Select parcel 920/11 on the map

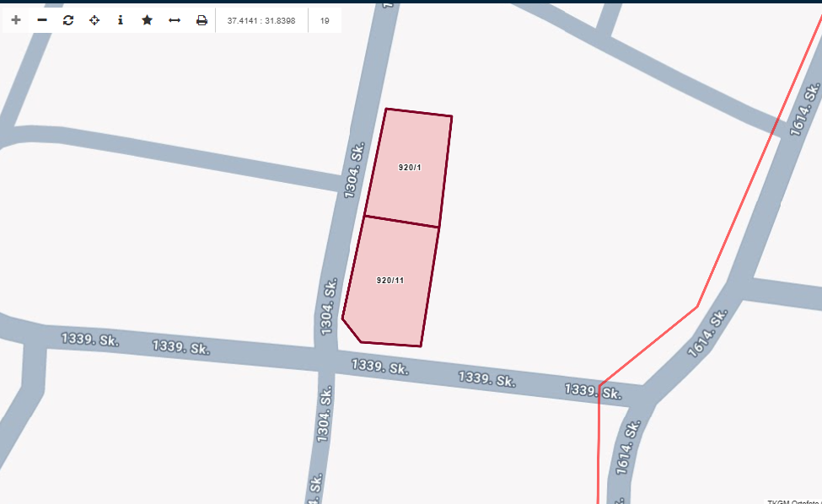[390, 281]
